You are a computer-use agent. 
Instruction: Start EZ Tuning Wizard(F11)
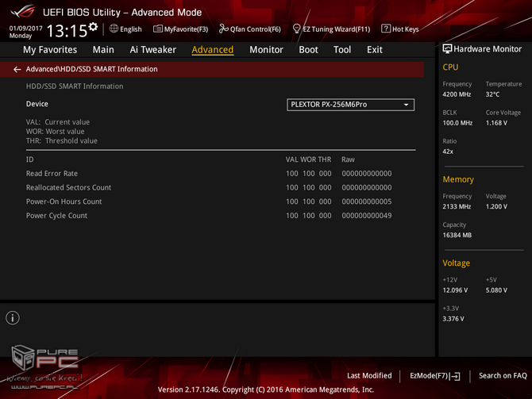pyautogui.click(x=331, y=29)
